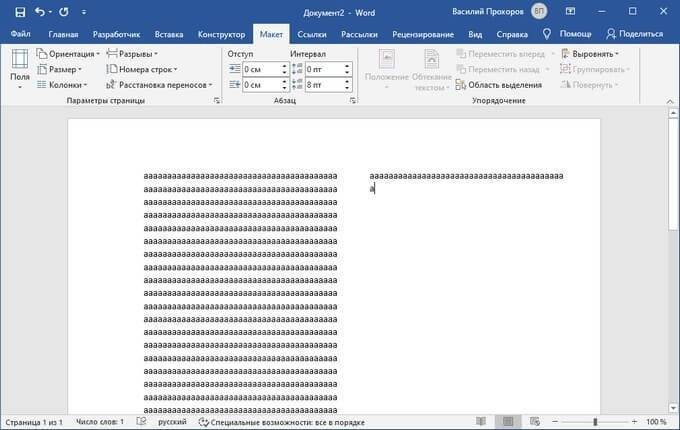
Task: Open the Выровнять align dropdown
Action: (x=589, y=54)
